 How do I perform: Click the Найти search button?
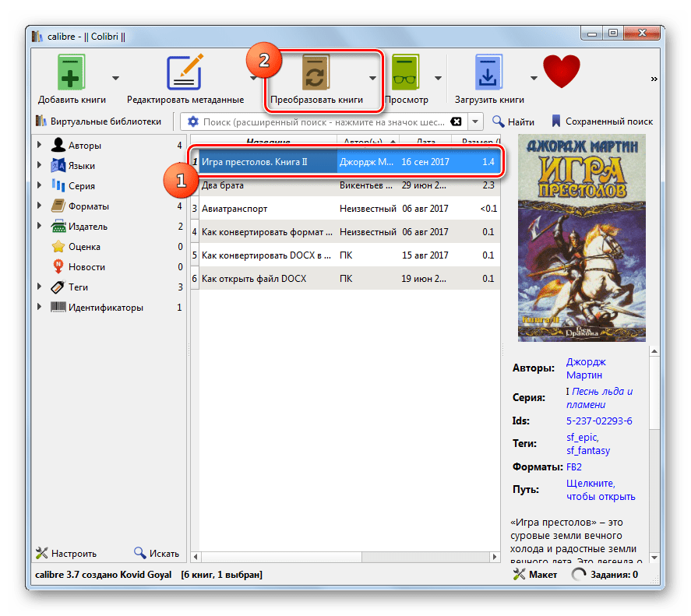(513, 121)
